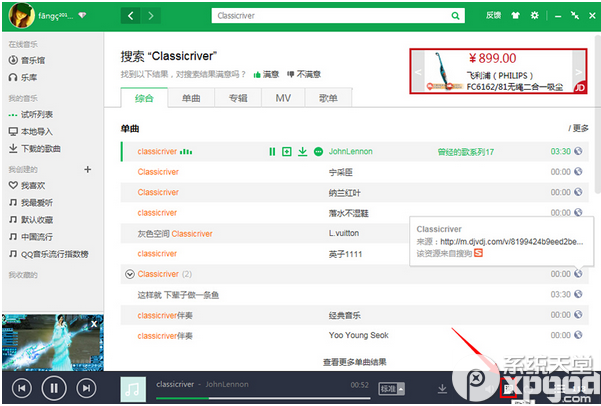Open more options on playing classicriver row

pos(318,151)
